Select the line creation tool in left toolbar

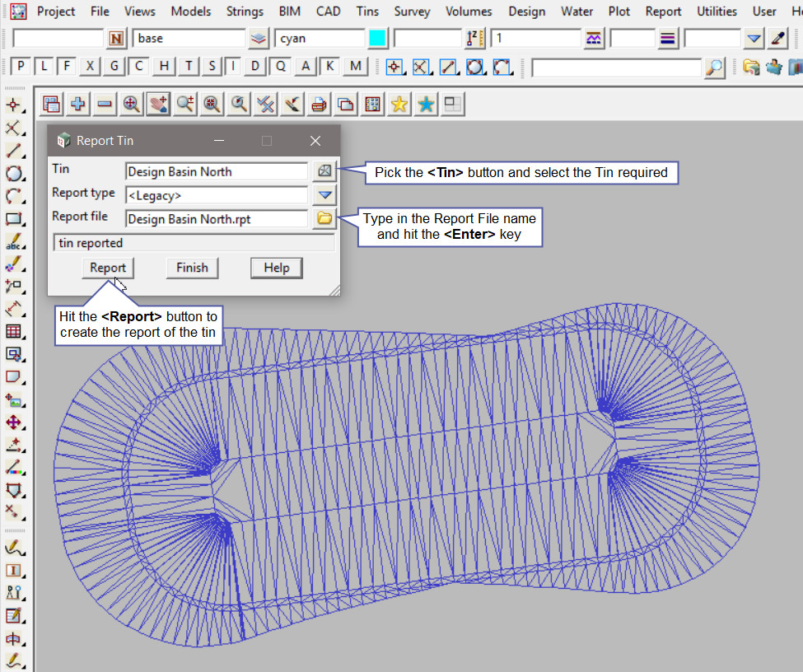(x=14, y=151)
